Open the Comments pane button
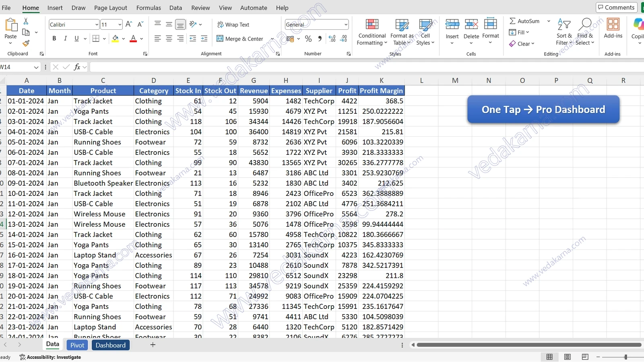 pyautogui.click(x=616, y=8)
